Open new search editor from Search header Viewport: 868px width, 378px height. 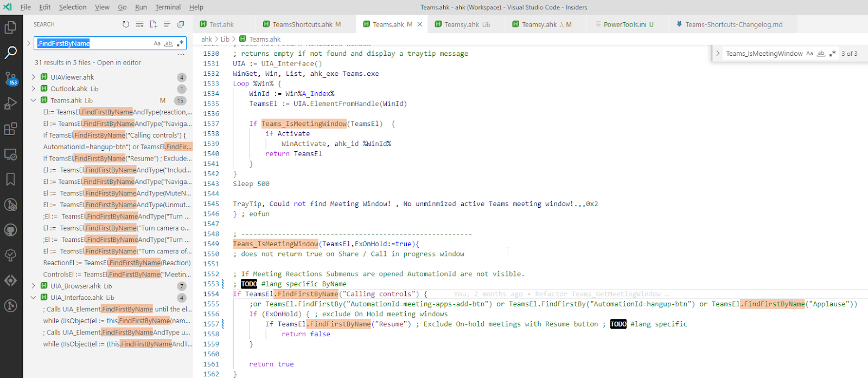tap(154, 24)
